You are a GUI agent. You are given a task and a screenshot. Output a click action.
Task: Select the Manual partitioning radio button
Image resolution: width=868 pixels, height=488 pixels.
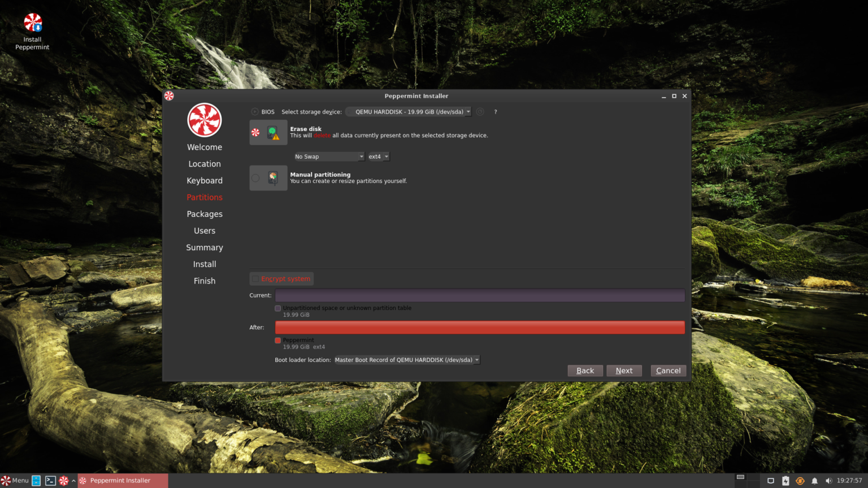(255, 177)
